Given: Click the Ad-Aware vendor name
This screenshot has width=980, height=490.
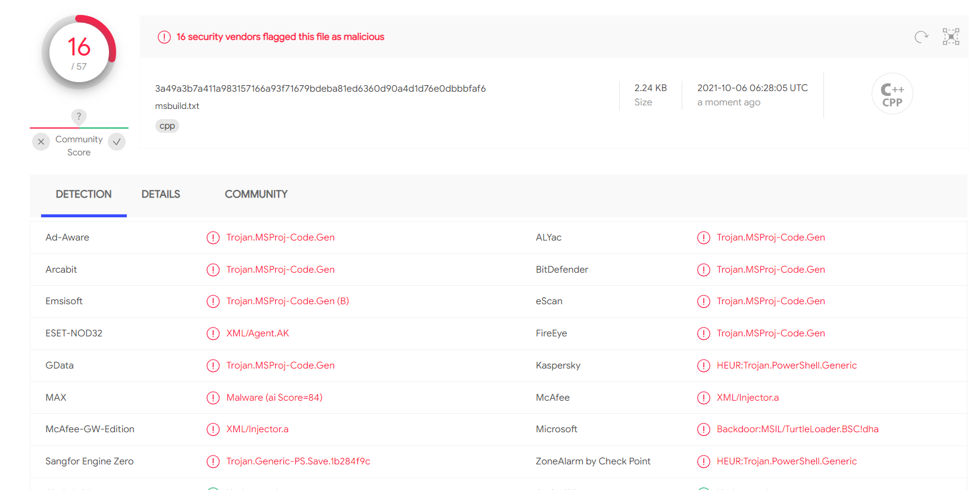Looking at the screenshot, I should click(x=67, y=238).
